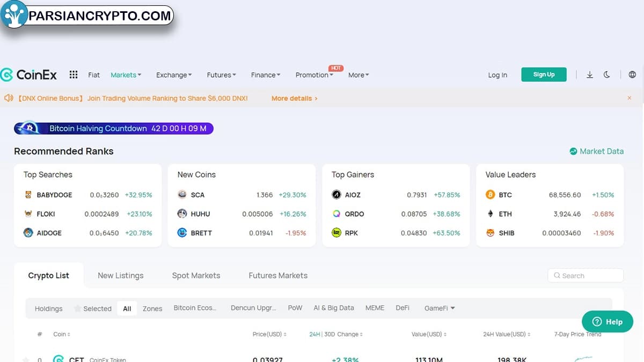
Task: Click the BABYDOGE icon in Top Searches
Action: tap(28, 195)
